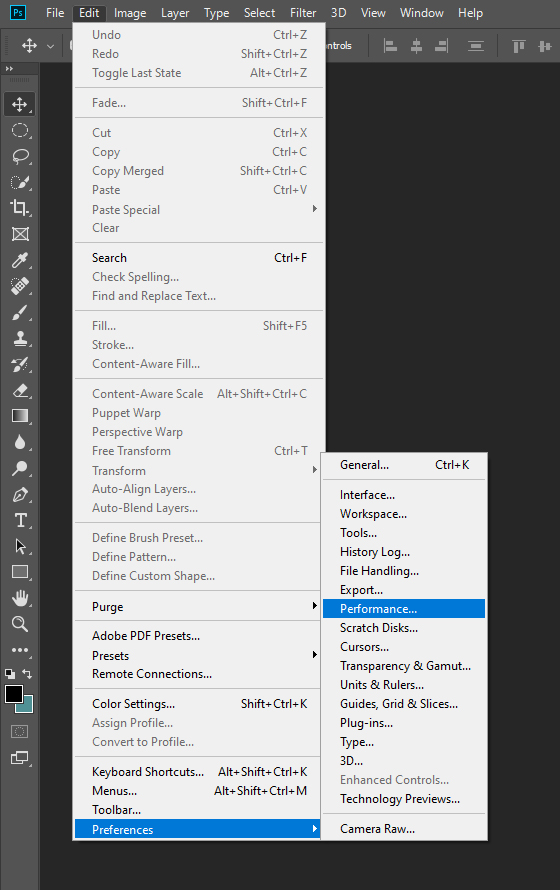The height and width of the screenshot is (890, 560).
Task: Select the Frame tool
Action: [x=20, y=234]
